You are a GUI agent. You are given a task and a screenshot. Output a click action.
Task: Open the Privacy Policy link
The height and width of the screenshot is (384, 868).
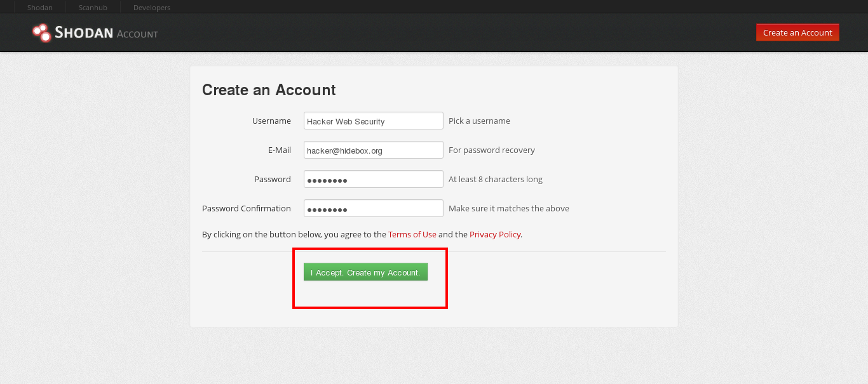[495, 234]
